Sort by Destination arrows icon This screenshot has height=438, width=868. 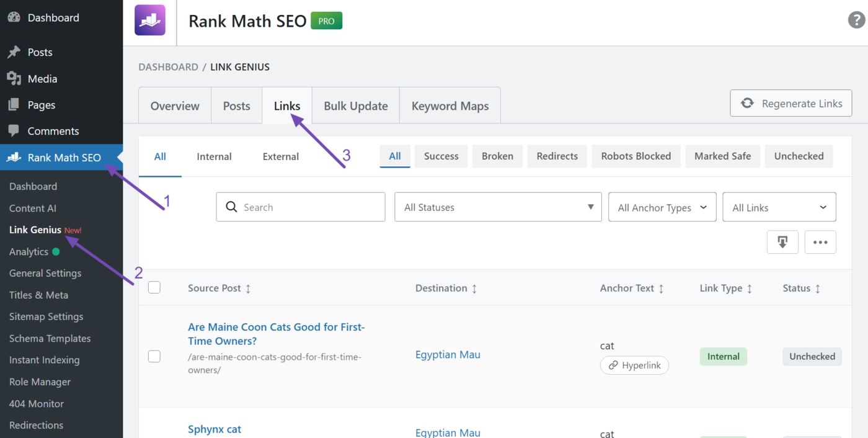474,288
